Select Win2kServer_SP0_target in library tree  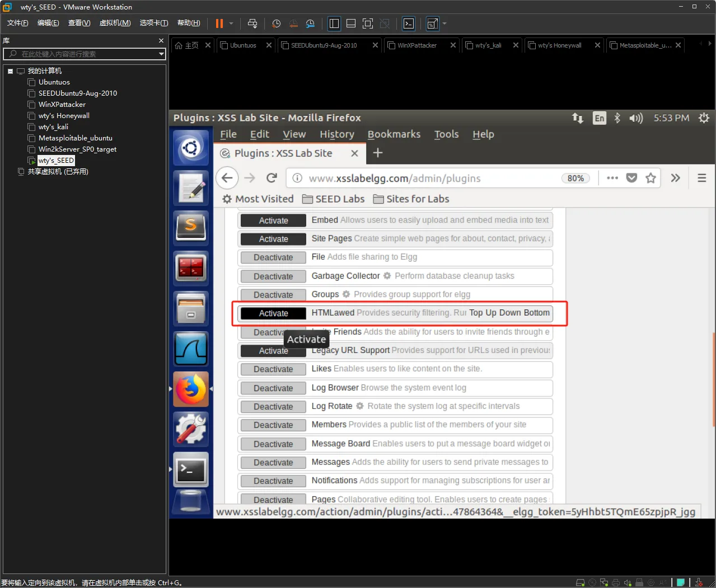[x=77, y=149]
